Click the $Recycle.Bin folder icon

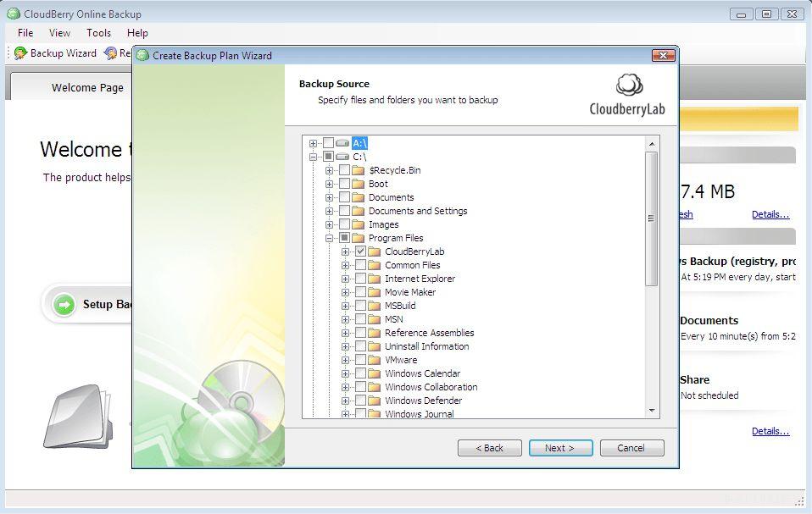click(359, 170)
